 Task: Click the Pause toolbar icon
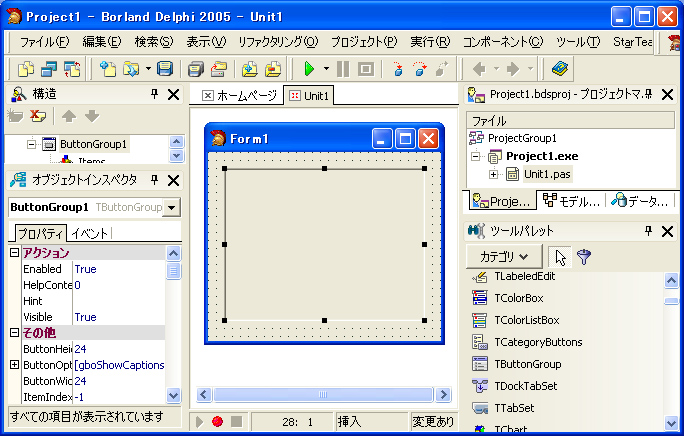343,69
